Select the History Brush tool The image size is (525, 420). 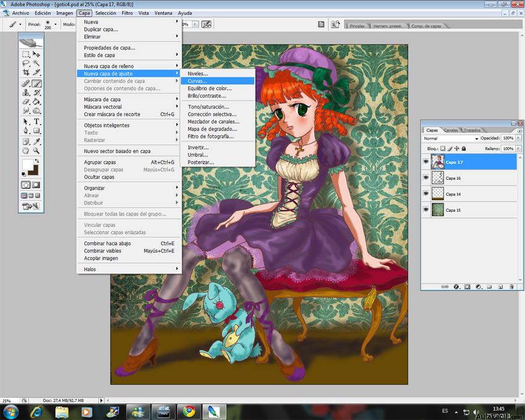[36, 93]
